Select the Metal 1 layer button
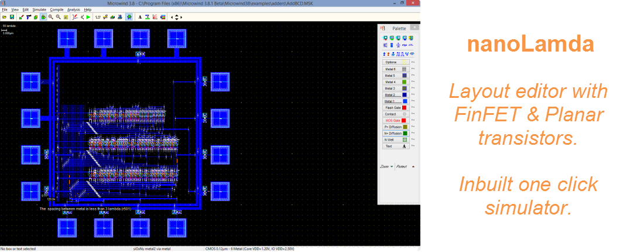Image resolution: width=644 pixels, height=252 pixels. (x=396, y=101)
